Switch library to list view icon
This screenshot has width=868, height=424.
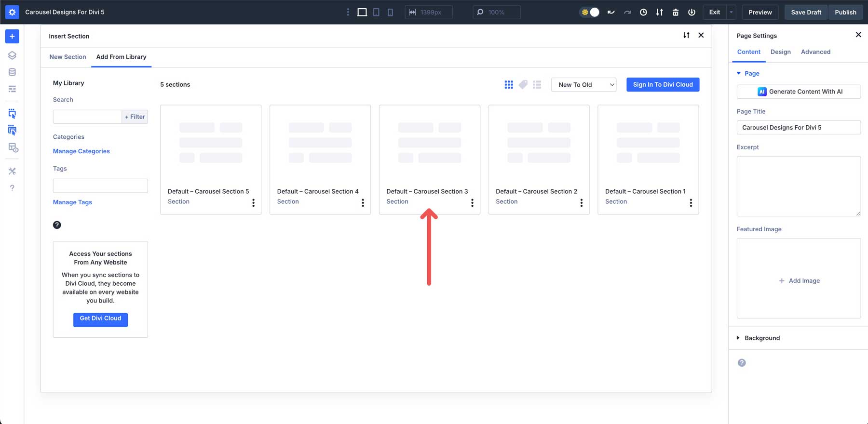[x=537, y=85]
